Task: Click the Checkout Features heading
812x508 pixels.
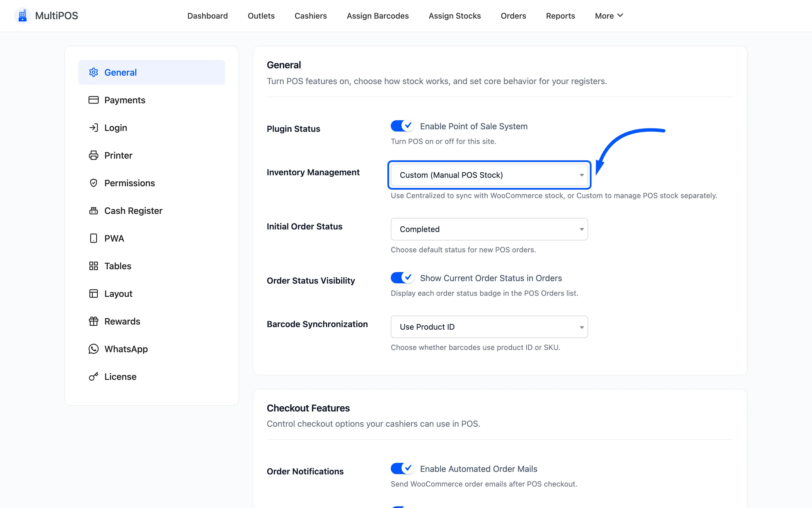Action: coord(308,408)
